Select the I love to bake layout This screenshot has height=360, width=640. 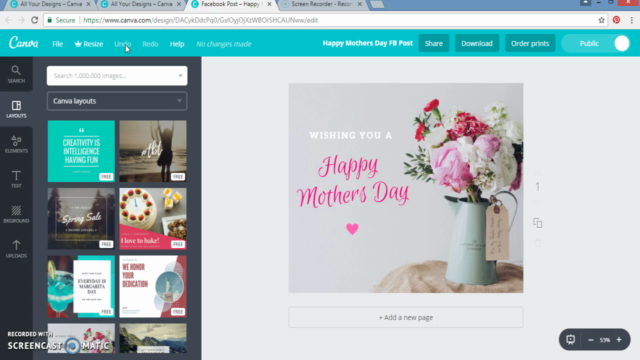pos(153,218)
